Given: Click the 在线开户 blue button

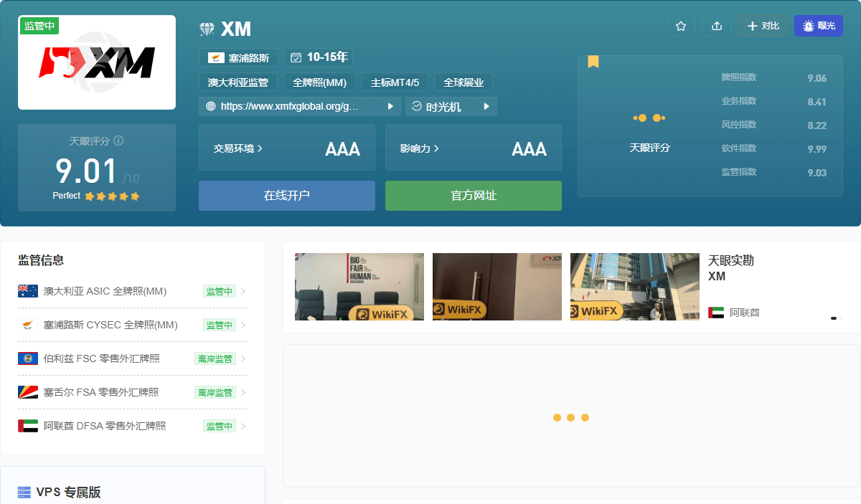Looking at the screenshot, I should [x=287, y=196].
